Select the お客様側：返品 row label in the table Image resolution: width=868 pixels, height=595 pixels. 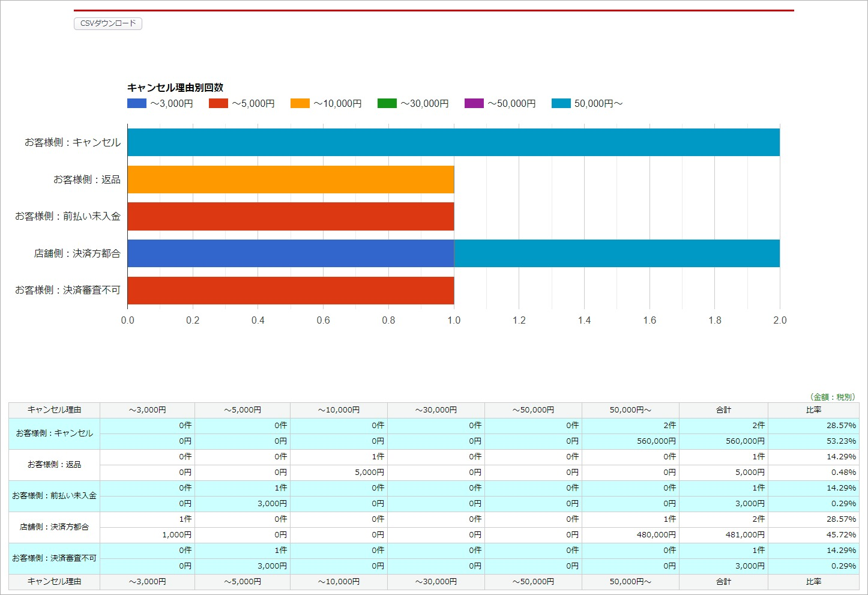[x=54, y=465]
